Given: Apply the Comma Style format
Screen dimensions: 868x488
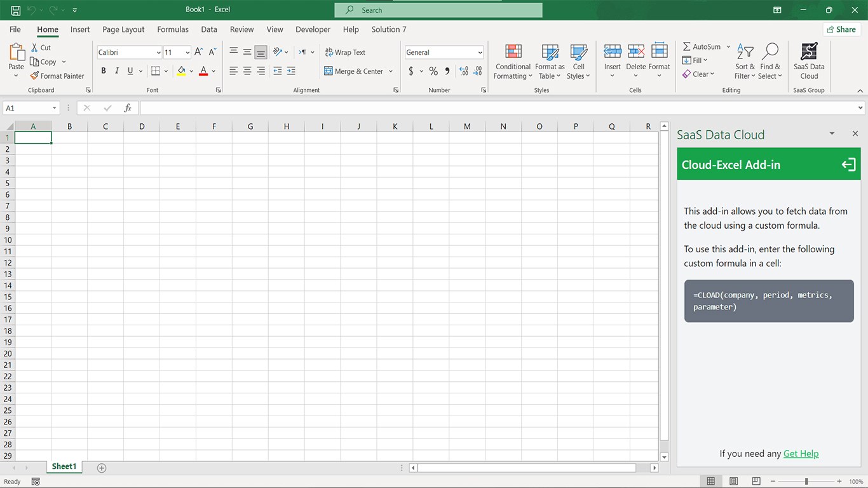Looking at the screenshot, I should pyautogui.click(x=447, y=71).
